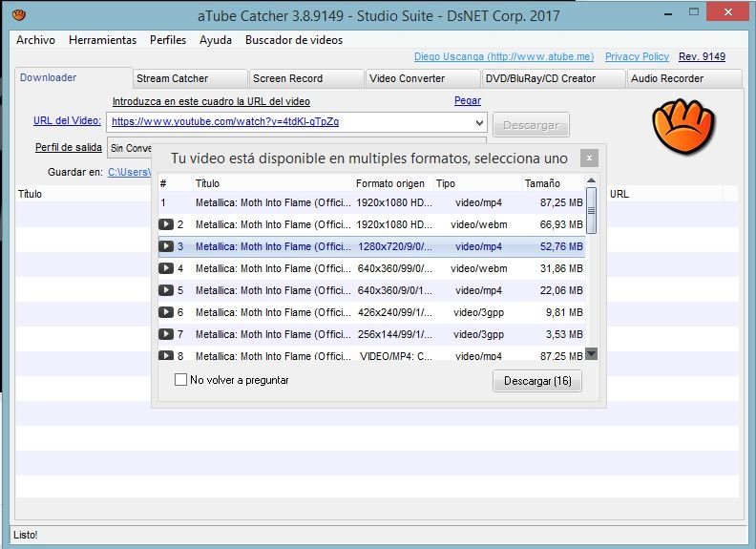Open the Privacy Policy link
This screenshot has width=756, height=549.
coord(637,56)
